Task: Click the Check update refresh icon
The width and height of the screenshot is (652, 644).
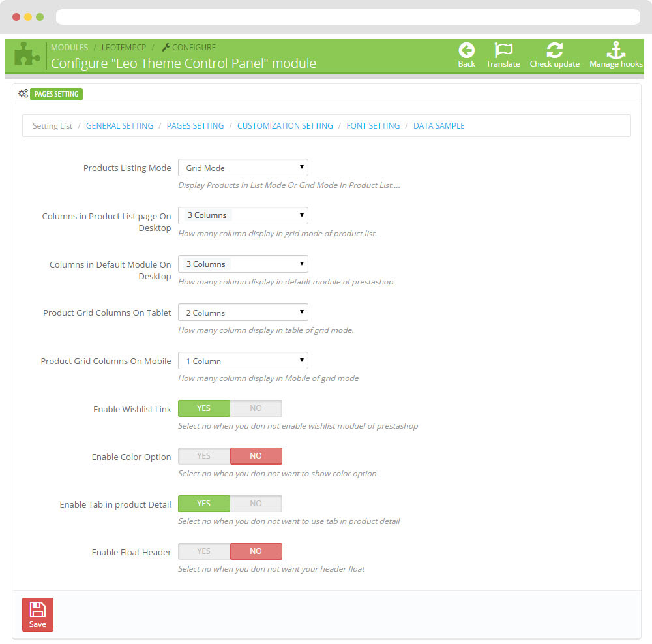Action: coord(554,50)
